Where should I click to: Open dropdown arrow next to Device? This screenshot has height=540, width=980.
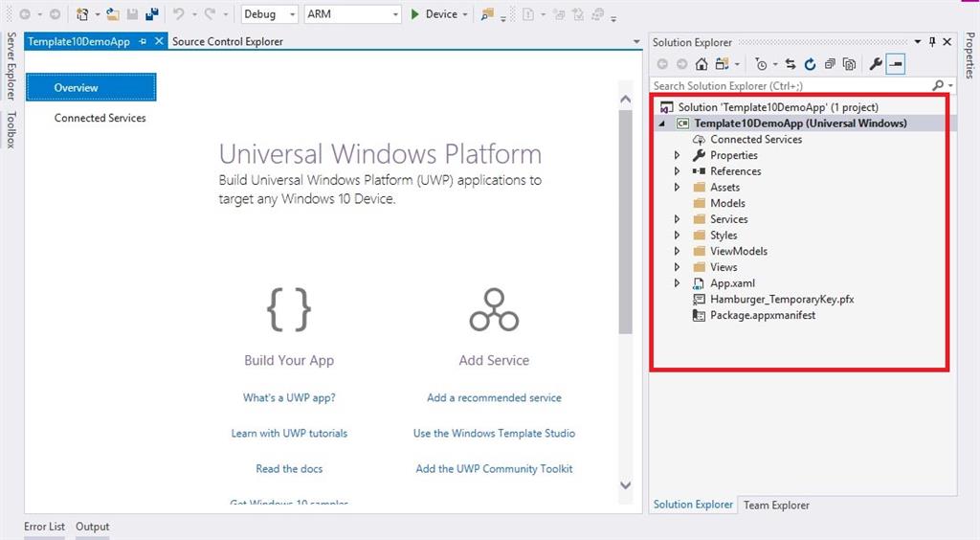[x=465, y=14]
